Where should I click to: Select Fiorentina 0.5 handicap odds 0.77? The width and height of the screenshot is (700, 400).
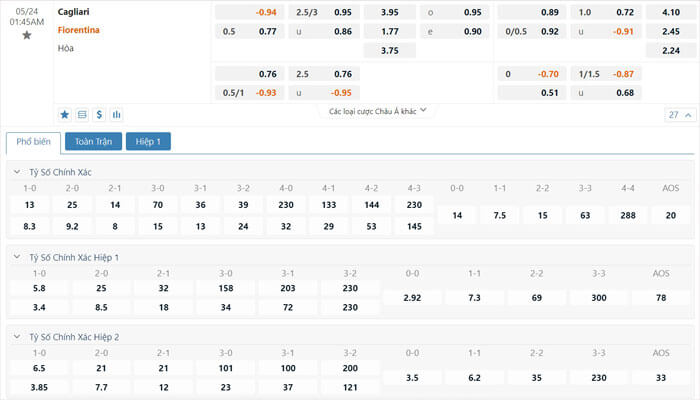click(250, 32)
